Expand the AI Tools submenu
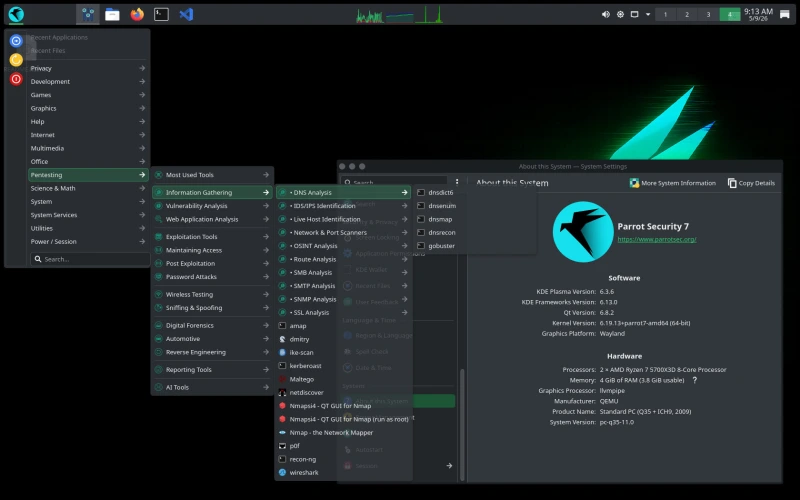The image size is (800, 500). point(212,387)
